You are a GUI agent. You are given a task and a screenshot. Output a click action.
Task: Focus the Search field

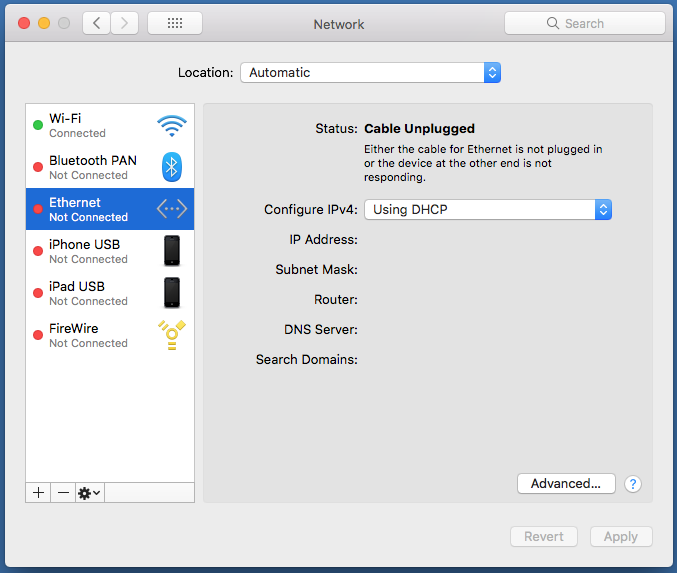point(585,23)
